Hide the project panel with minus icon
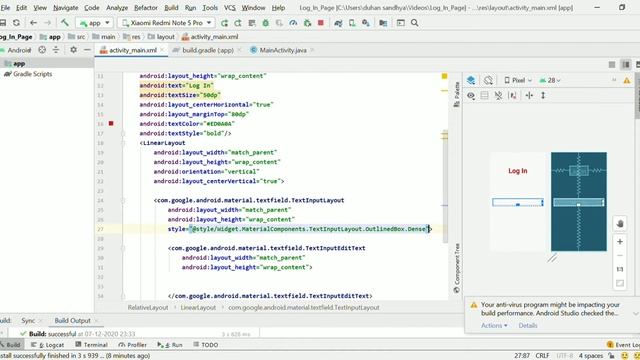Screen dimensions: 640x360 coord(87,50)
